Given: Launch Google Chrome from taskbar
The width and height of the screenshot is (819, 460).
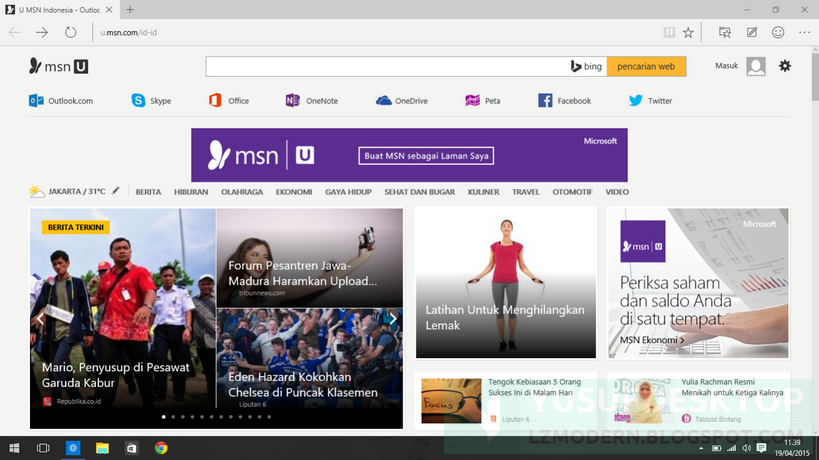Looking at the screenshot, I should 161,448.
